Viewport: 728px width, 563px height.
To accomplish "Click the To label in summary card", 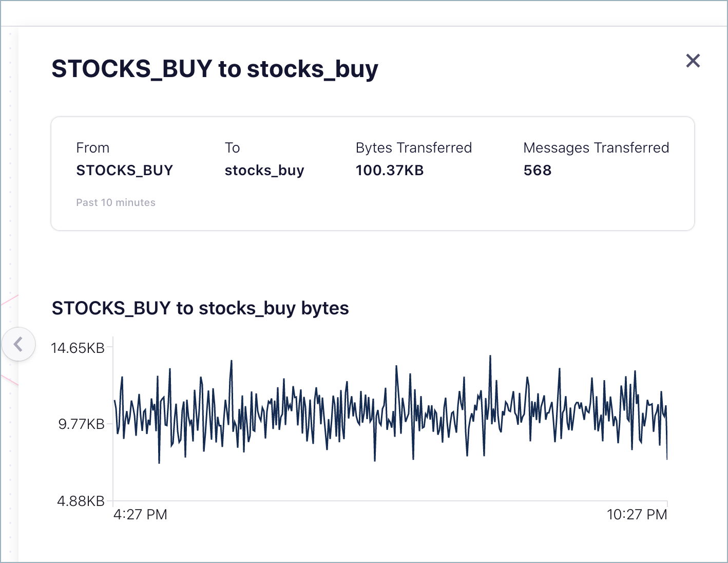I will 232,148.
